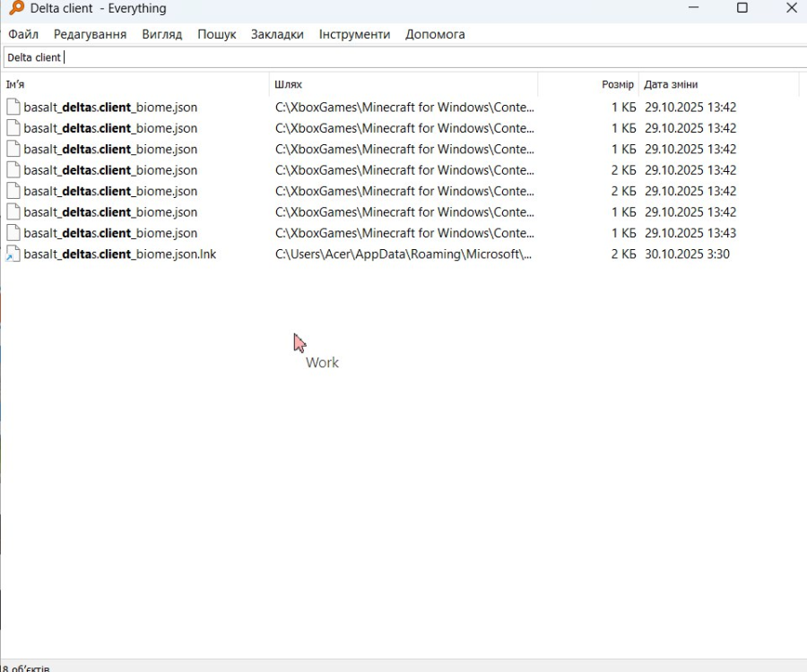Click the file icon in the 13:43 row

click(13, 233)
